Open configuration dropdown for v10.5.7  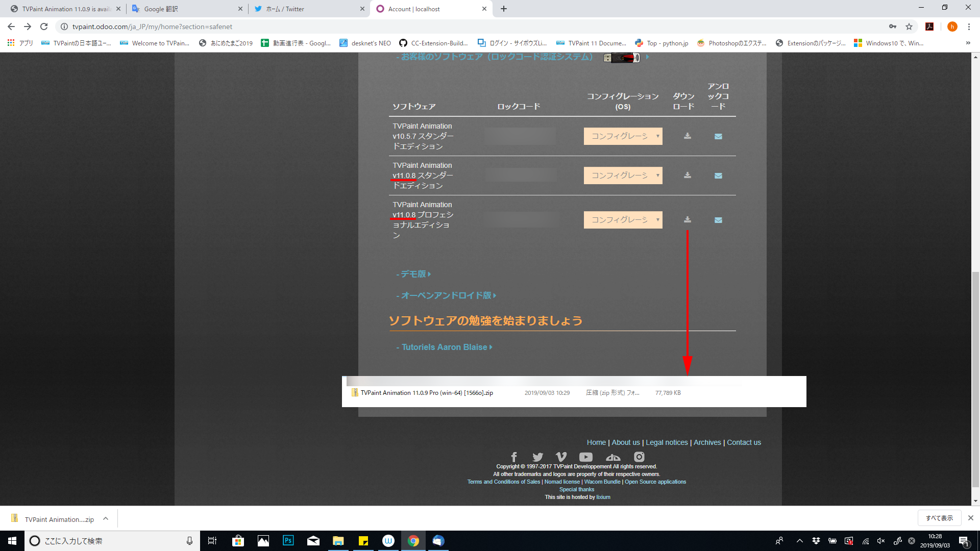pos(623,136)
